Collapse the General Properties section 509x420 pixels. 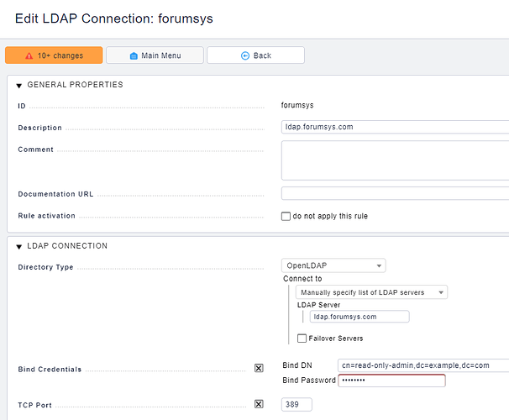18,86
